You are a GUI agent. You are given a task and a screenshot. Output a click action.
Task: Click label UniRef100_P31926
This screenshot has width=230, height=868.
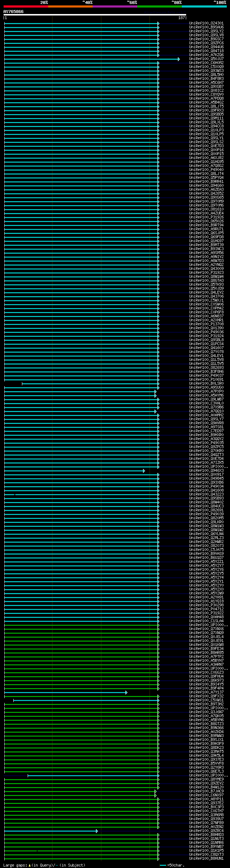pyautogui.click(x=206, y=217)
